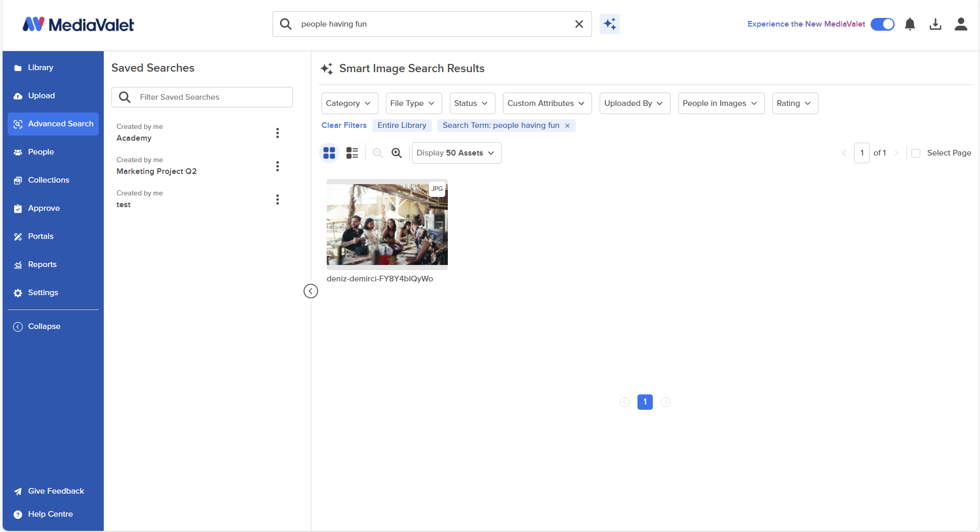Open options menu for test saved search
The image size is (980, 532).
coord(278,199)
